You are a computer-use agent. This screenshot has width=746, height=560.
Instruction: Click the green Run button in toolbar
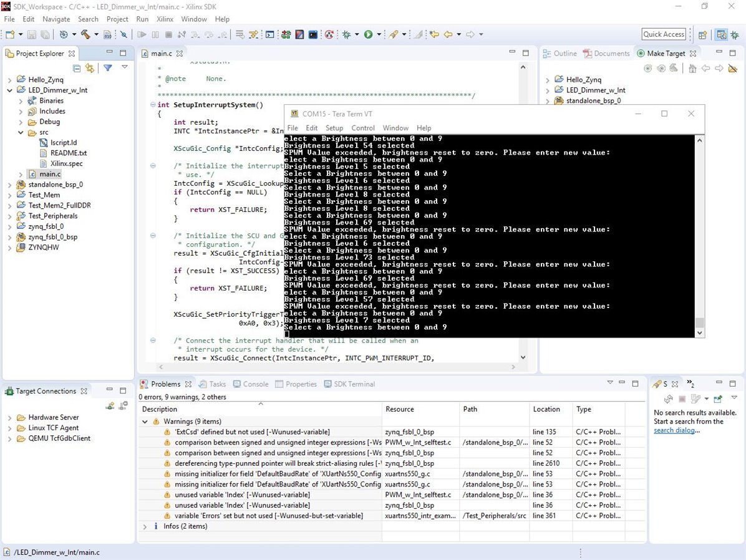[x=368, y=35]
